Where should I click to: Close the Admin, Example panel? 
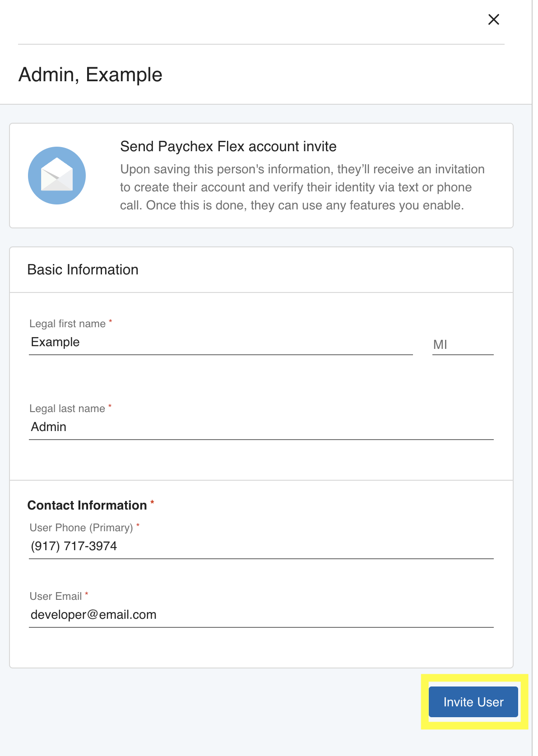494,19
